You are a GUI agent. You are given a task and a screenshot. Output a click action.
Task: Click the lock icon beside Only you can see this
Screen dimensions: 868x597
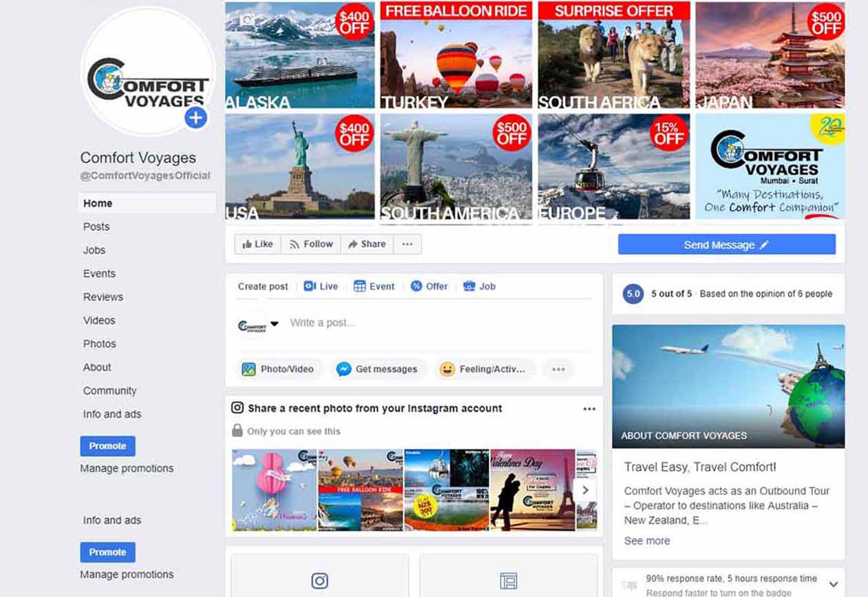point(237,430)
